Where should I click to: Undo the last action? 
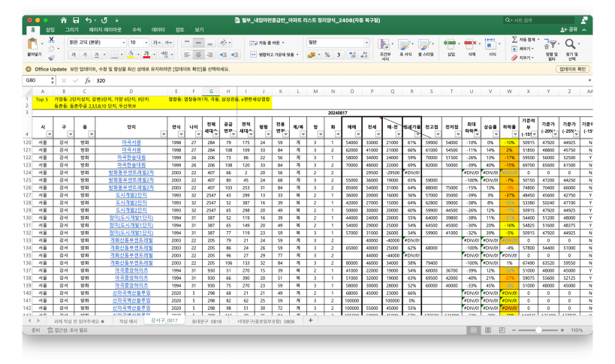89,20
